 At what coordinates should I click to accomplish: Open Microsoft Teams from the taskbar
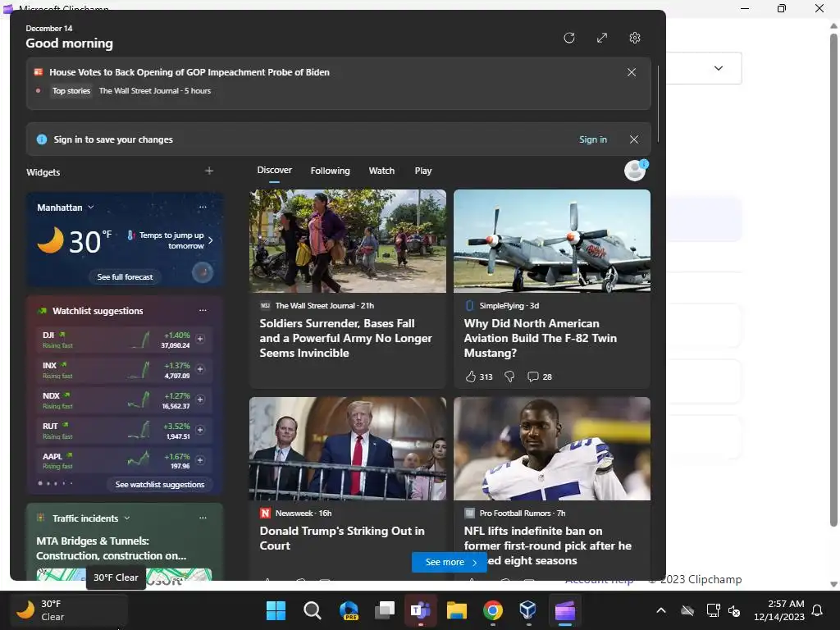(x=421, y=610)
